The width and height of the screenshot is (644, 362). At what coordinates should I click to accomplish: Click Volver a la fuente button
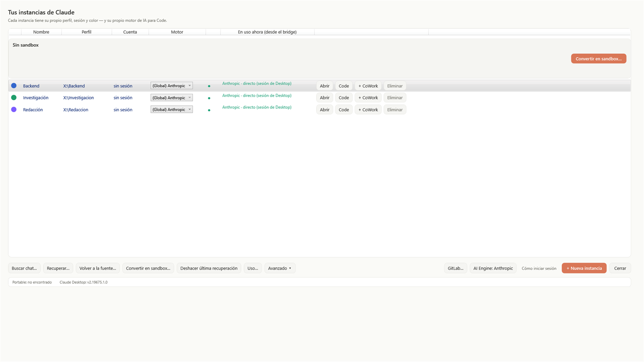(98, 268)
